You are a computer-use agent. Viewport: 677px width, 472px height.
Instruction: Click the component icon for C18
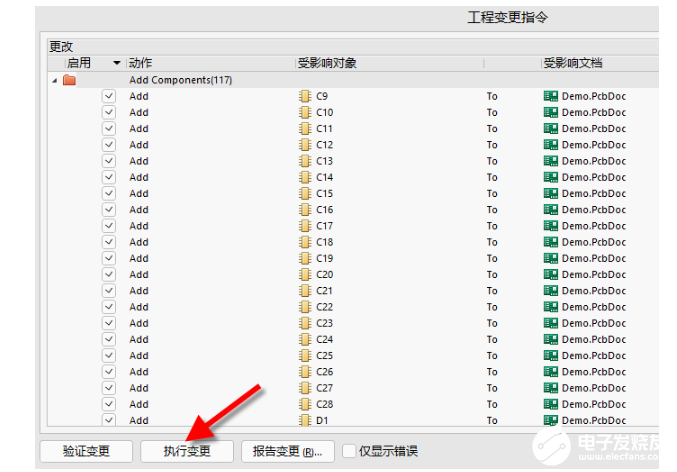point(305,242)
